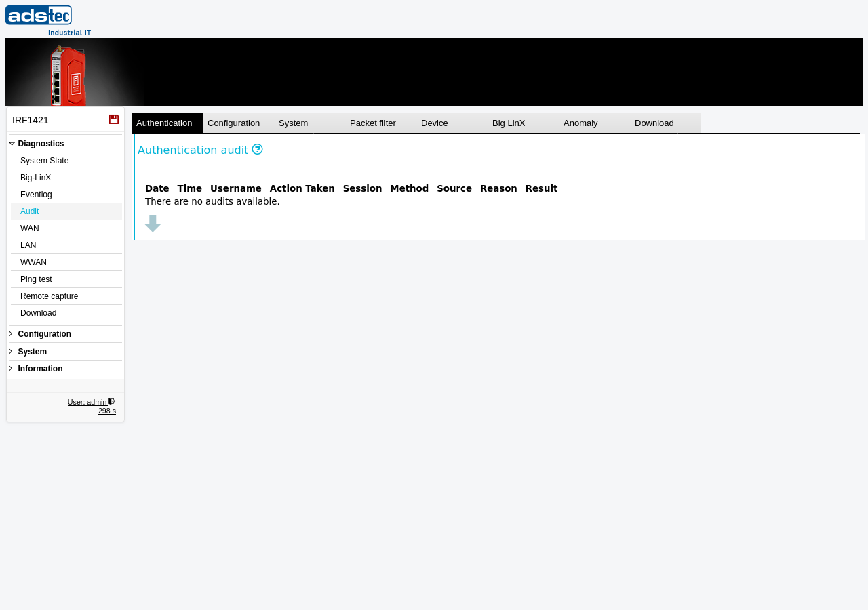The height and width of the screenshot is (610, 868).
Task: Switch to the System audit tab
Action: [x=309, y=123]
